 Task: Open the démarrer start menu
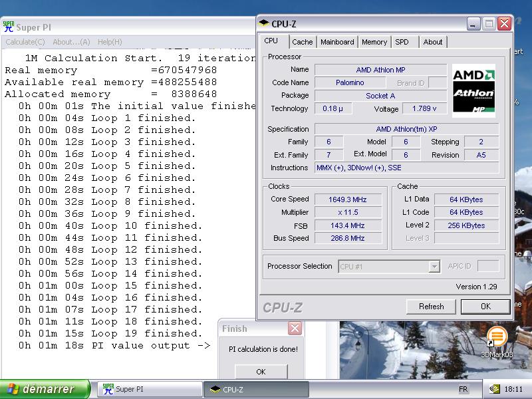tap(45, 389)
